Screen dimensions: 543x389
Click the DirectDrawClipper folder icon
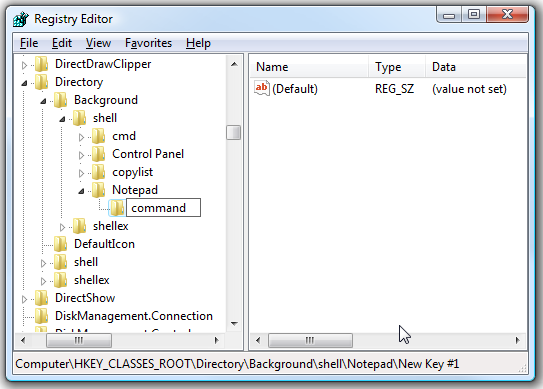coord(42,64)
